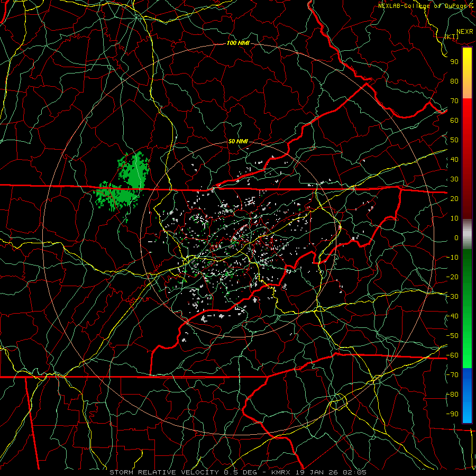Click the -70 value on the velocity scale
The width and height of the screenshot is (476, 476).
[x=452, y=375]
